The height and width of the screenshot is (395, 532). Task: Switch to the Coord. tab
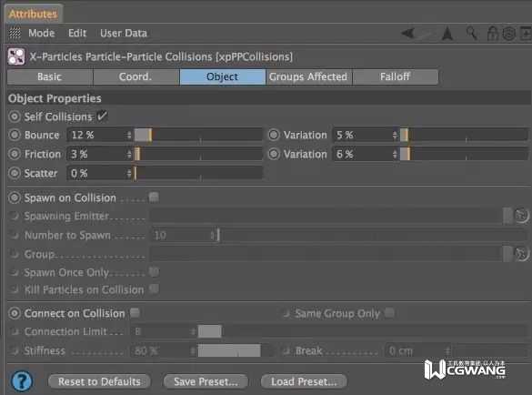pos(136,76)
